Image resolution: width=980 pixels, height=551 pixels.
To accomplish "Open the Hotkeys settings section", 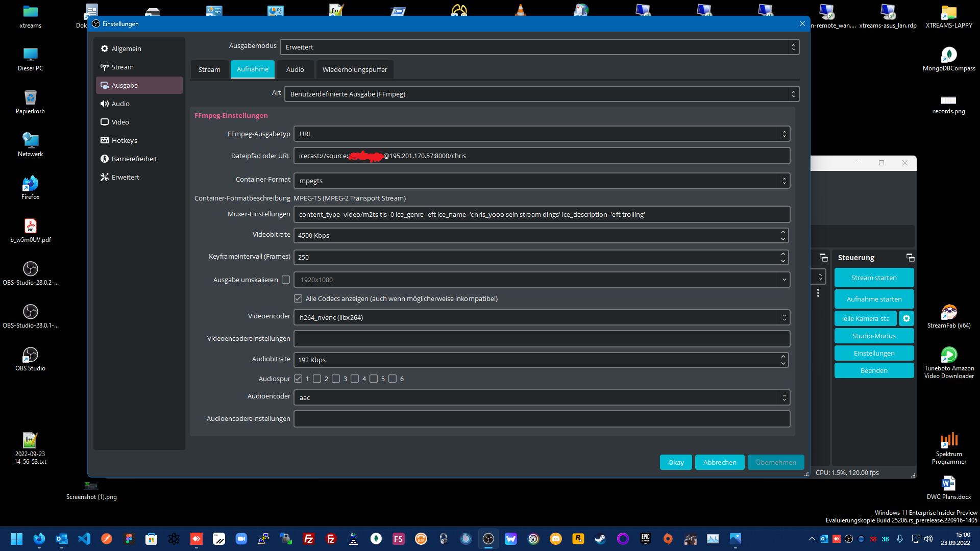I will tap(124, 140).
